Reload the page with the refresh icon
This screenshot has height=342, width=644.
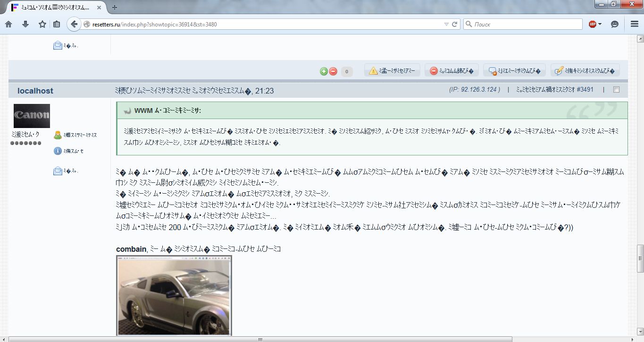coord(455,24)
